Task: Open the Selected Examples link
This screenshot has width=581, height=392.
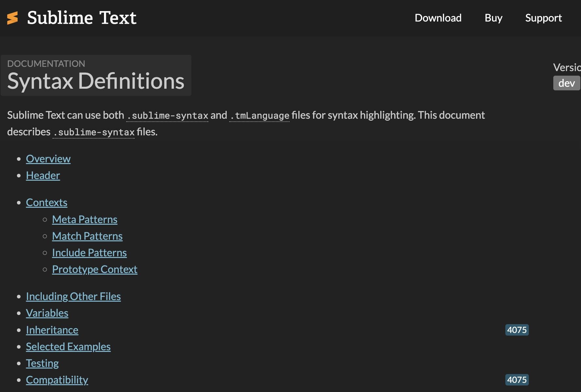Action: pyautogui.click(x=68, y=347)
